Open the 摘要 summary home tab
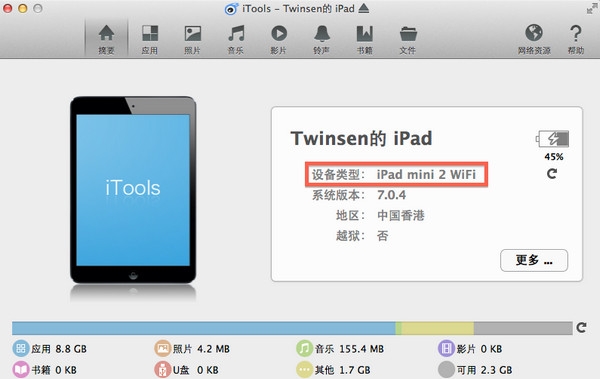 106,39
